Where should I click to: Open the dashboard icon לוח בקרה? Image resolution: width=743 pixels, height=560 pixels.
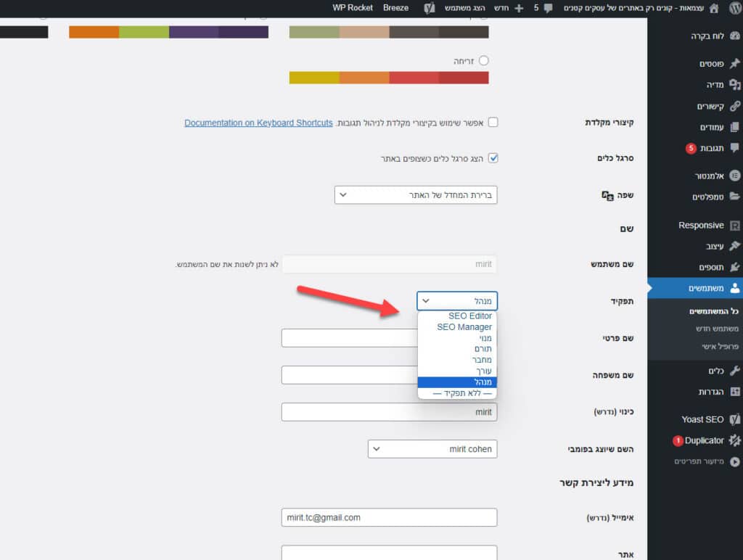point(735,36)
